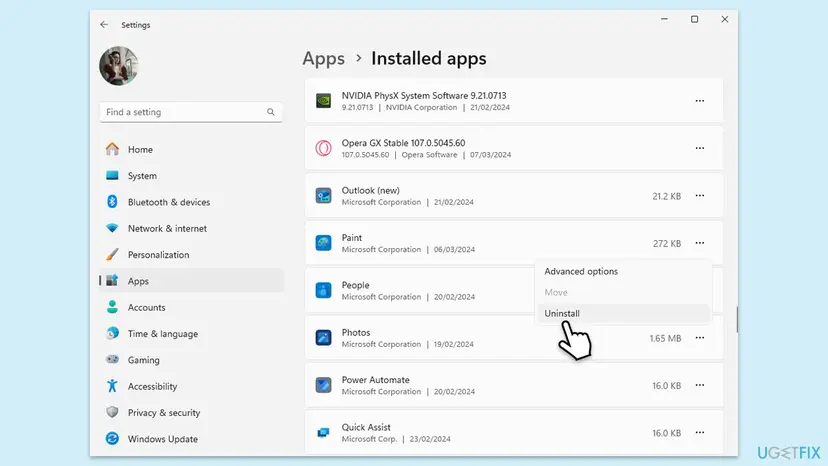828x466 pixels.
Task: Click the Opera GX Stable 107.0.5045.60 title
Action: (x=403, y=143)
